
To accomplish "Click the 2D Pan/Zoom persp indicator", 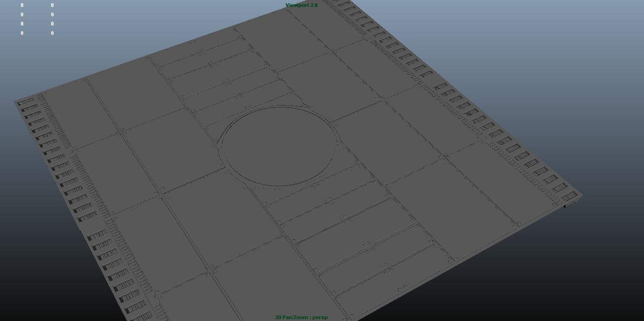I will [301, 317].
